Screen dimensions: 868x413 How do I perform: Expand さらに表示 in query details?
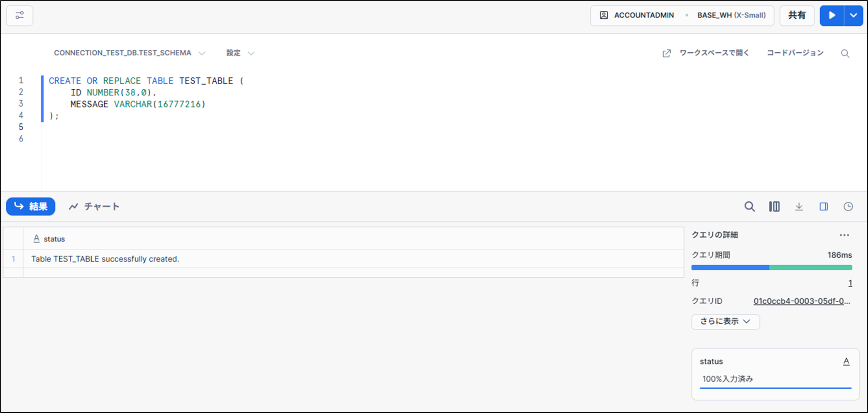point(725,322)
